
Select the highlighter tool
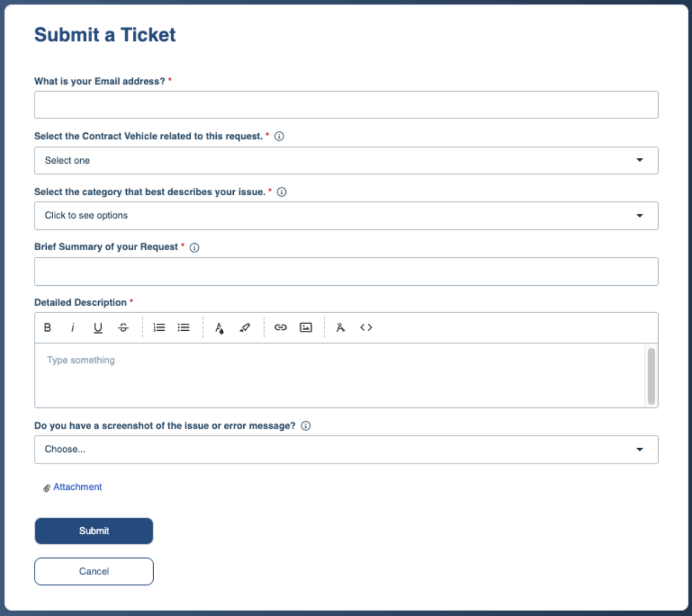pyautogui.click(x=245, y=327)
